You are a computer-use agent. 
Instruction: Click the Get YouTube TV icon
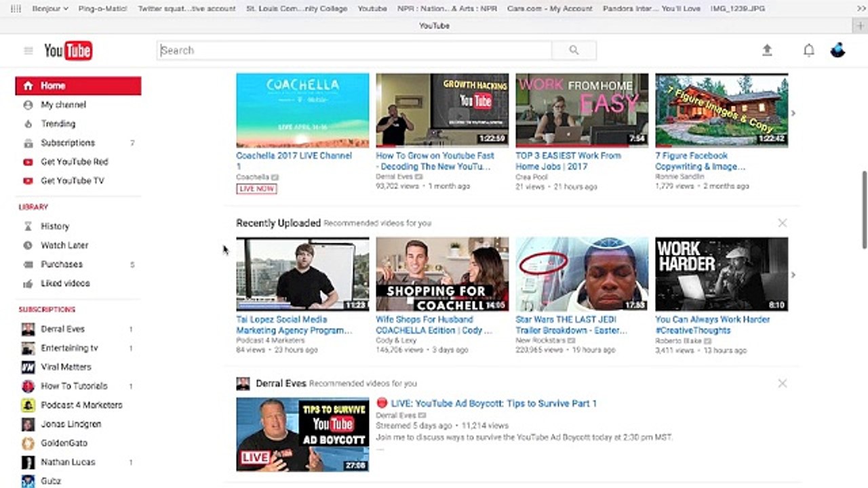(x=28, y=181)
